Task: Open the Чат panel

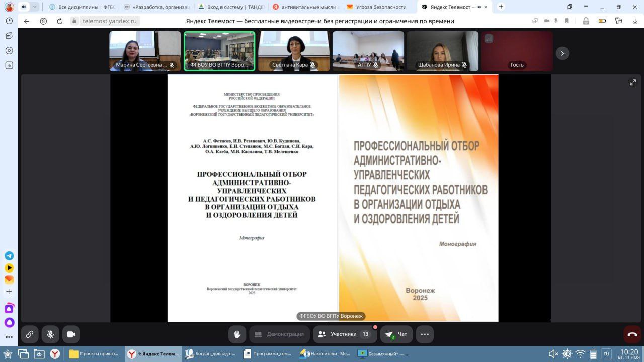Action: tap(396, 334)
